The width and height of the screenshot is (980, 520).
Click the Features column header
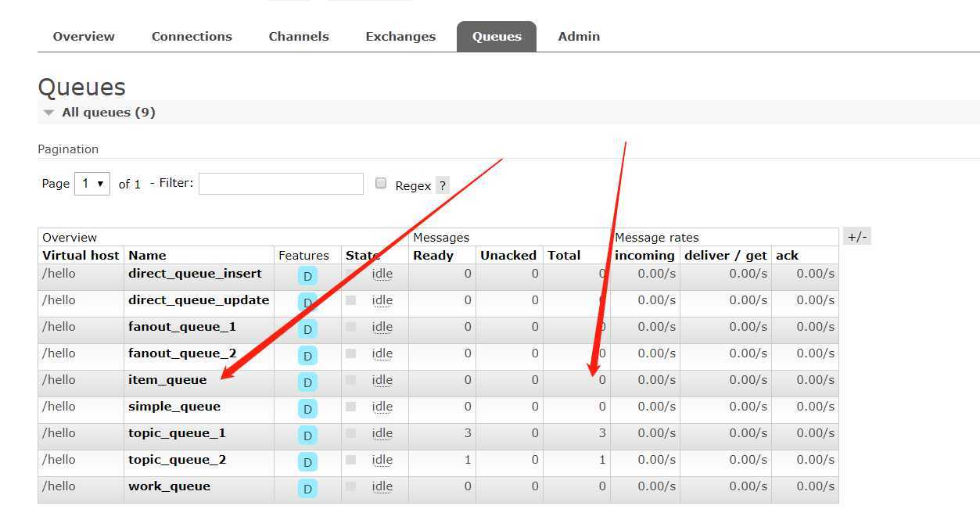(303, 256)
